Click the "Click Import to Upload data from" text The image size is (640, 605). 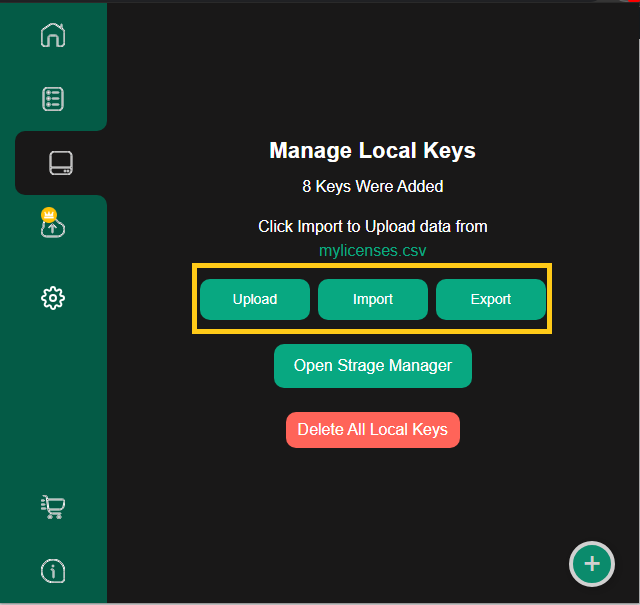pyautogui.click(x=372, y=226)
